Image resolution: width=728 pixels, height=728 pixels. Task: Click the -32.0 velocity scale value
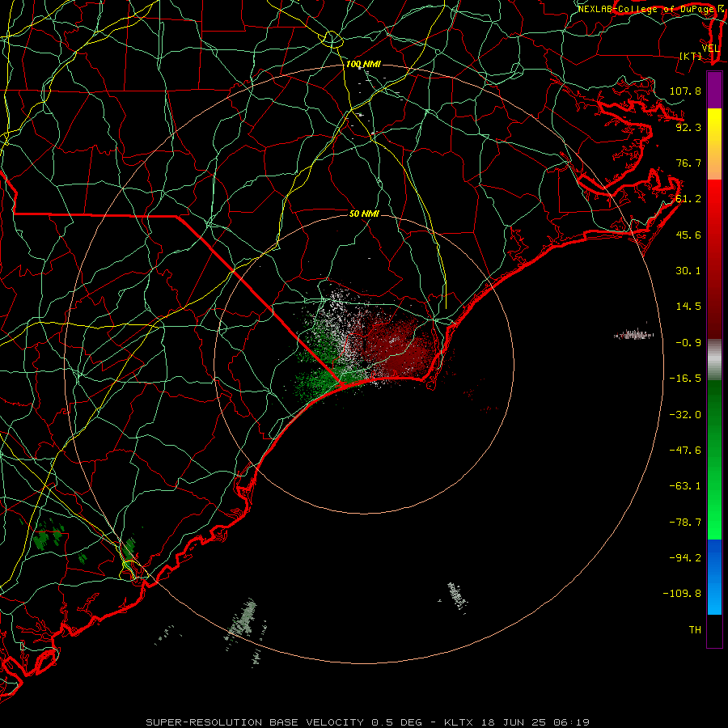tap(685, 415)
